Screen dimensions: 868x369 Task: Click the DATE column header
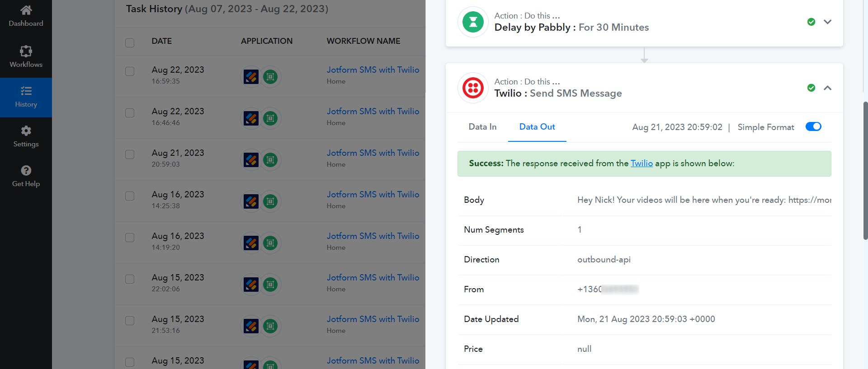click(161, 41)
